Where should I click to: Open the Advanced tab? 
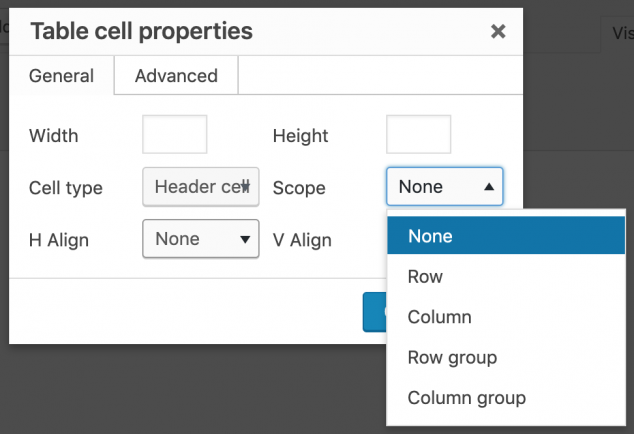176,76
